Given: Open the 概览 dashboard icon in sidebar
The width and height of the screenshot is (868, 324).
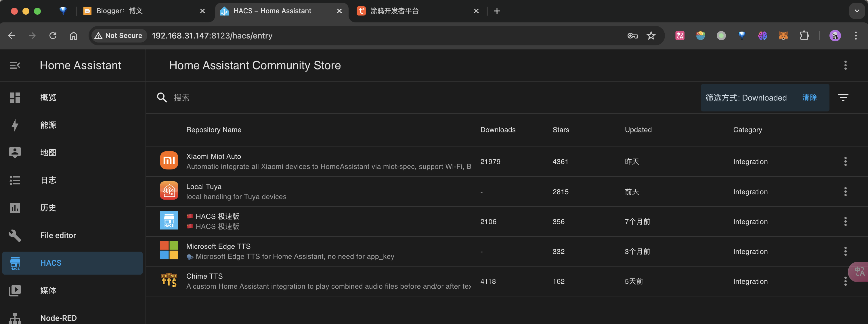Looking at the screenshot, I should tap(15, 97).
